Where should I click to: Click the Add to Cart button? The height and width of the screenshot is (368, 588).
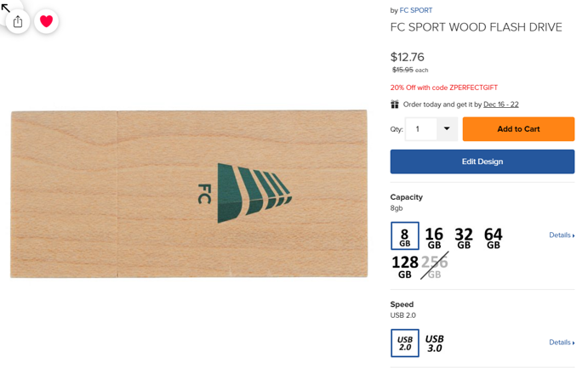(518, 129)
